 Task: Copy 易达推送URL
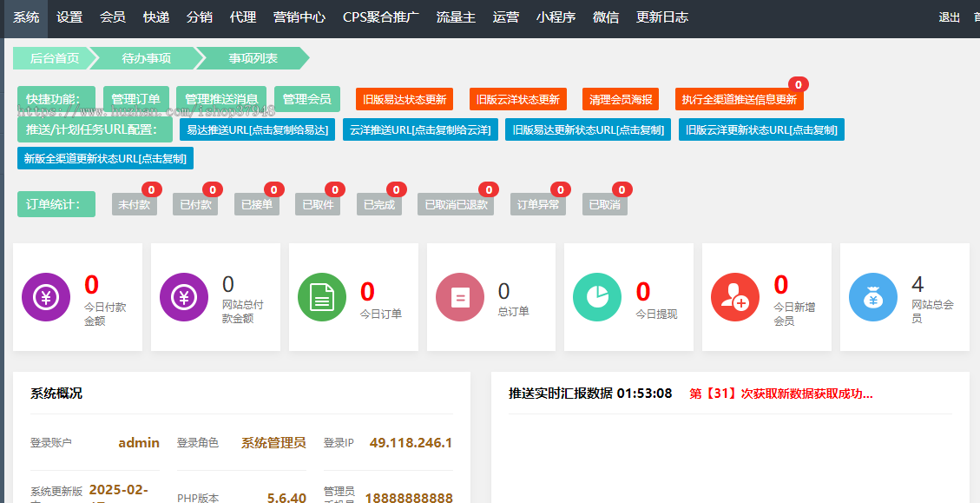[x=258, y=129]
